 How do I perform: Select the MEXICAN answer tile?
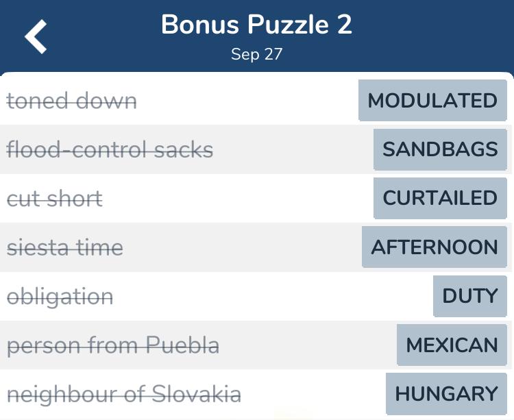pyautogui.click(x=452, y=345)
